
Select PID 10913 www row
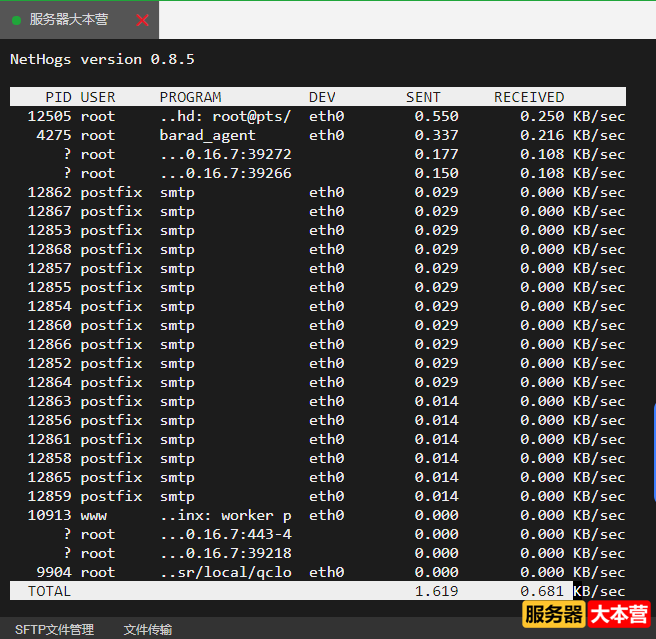point(318,515)
